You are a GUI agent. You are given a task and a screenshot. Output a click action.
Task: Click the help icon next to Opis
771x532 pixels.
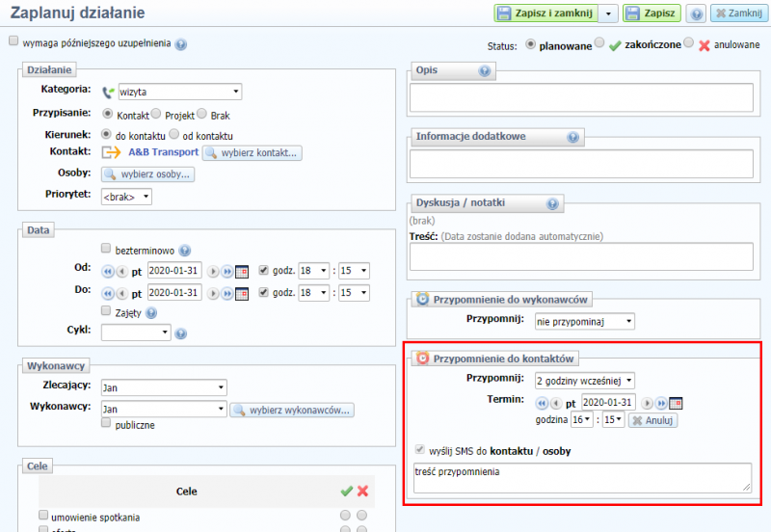485,71
